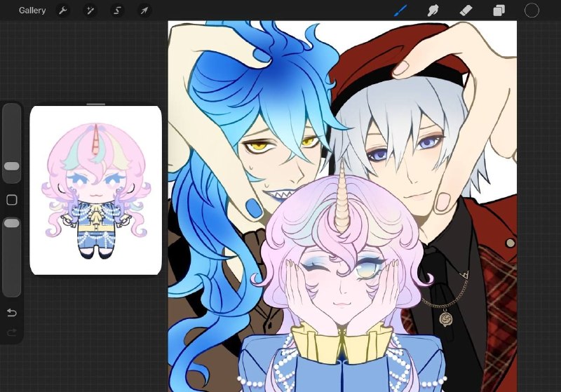Viewport: 561px width, 392px height.
Task: Click the brush size slider handle
Action: [12, 166]
